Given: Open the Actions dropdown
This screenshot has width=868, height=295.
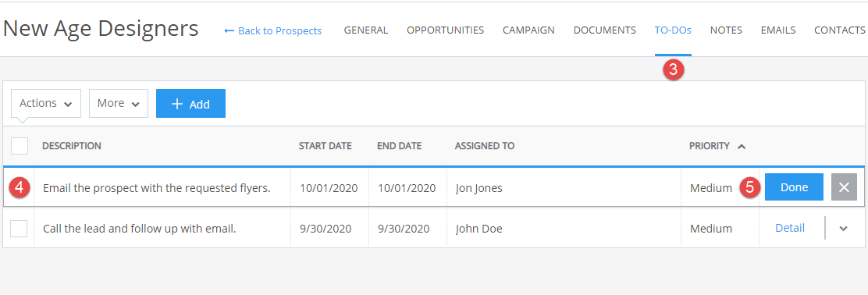Looking at the screenshot, I should click(x=46, y=104).
